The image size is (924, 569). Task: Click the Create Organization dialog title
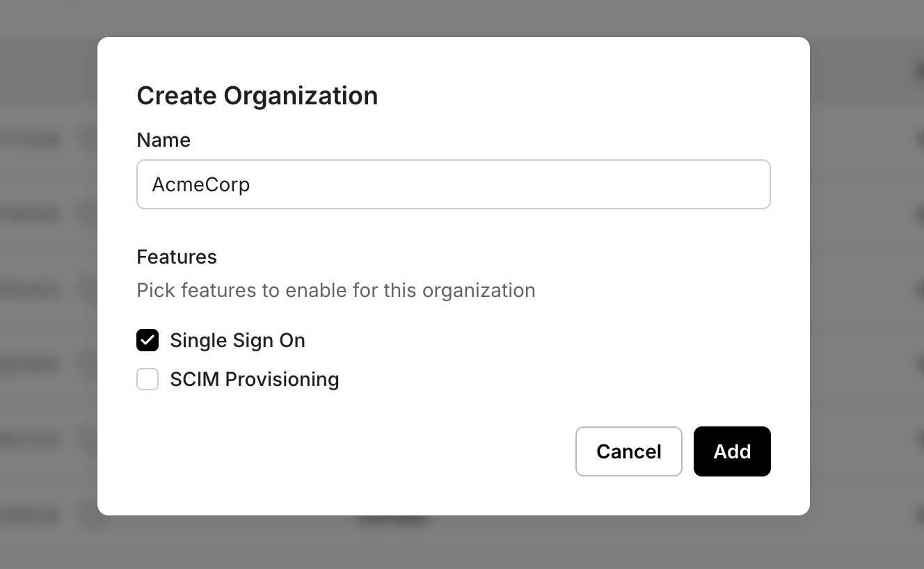[257, 95]
